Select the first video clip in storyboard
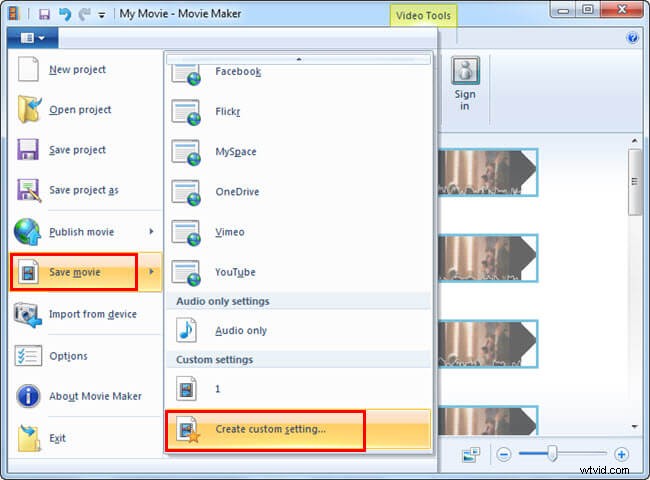 click(x=488, y=172)
